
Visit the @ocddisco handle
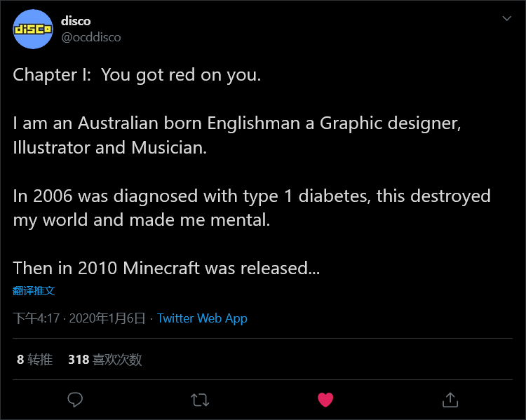point(90,37)
